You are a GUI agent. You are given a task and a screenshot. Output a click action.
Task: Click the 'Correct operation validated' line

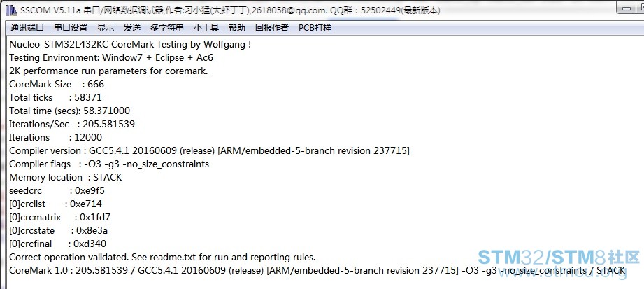click(x=162, y=257)
